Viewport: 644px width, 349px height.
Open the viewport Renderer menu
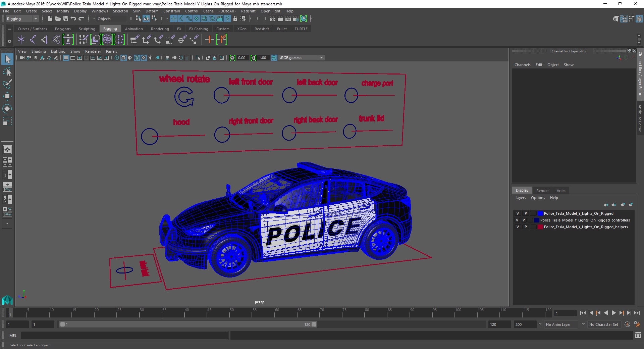pos(93,51)
